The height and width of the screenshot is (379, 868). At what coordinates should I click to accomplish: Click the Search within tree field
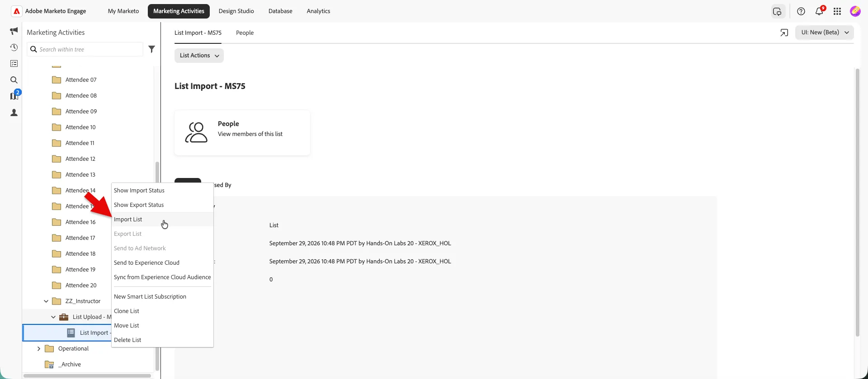coord(85,49)
